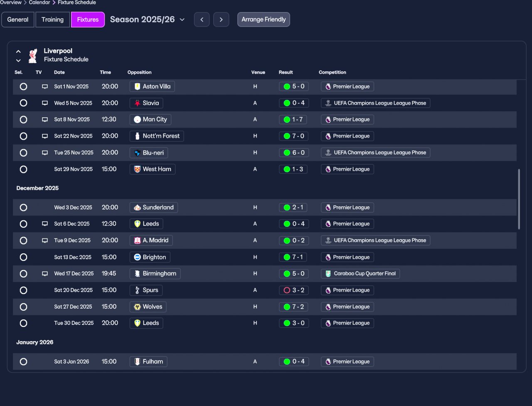Screen dimensions: 532x406
Task: Click the Slavia club badge
Action: coord(137,103)
